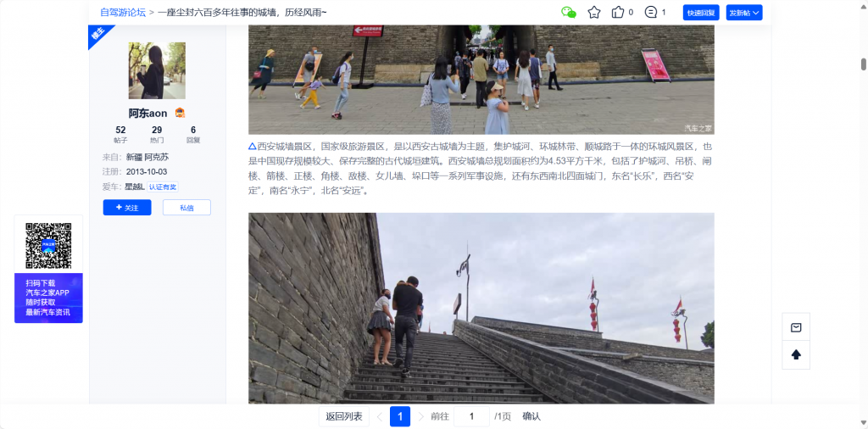Follow the user with 关注 button
The image size is (868, 429).
coord(127,208)
